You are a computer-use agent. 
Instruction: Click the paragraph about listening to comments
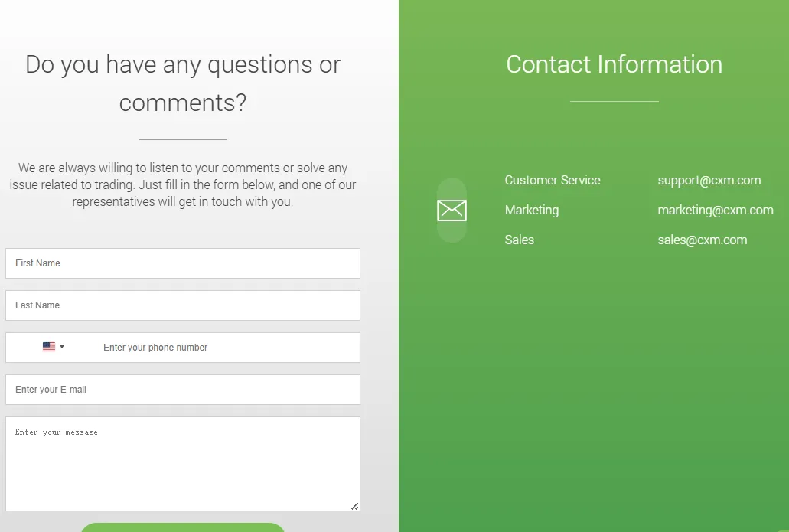tap(183, 185)
